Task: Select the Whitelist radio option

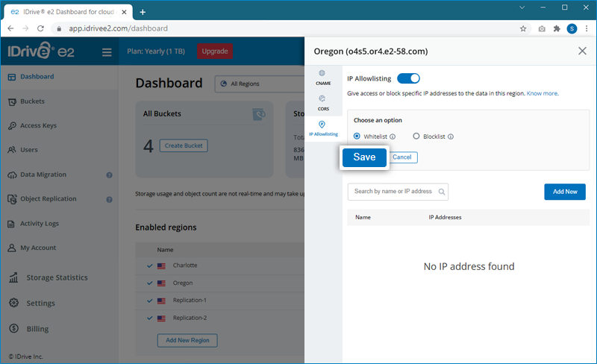Action: coord(357,136)
